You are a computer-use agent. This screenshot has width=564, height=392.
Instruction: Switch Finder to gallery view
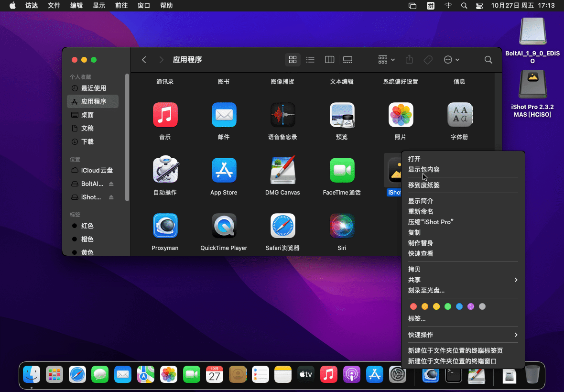[347, 59]
